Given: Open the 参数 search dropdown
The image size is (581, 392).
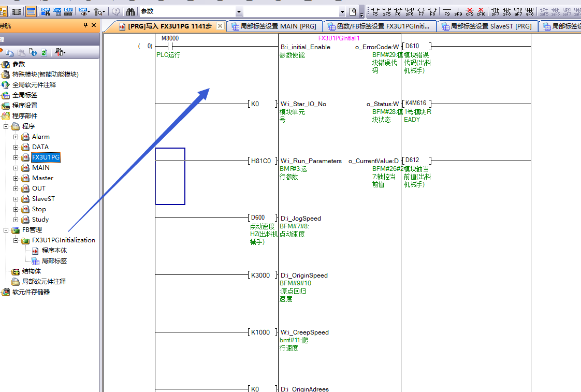Looking at the screenshot, I should [239, 11].
